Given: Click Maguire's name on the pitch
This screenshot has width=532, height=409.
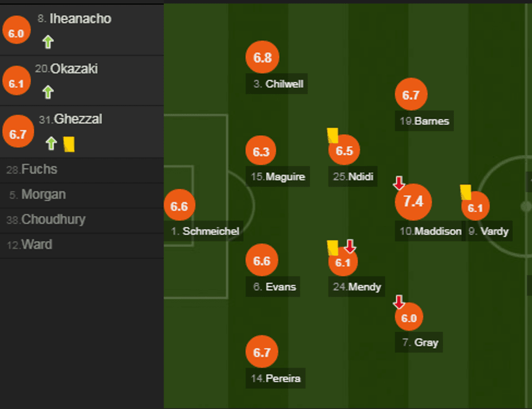Looking at the screenshot, I should coord(278,177).
